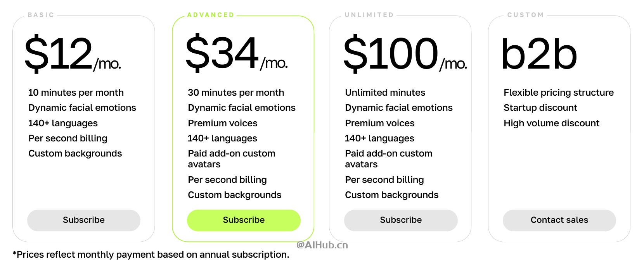The image size is (644, 260).
Task: Click 'Unlimited minutes' feature text
Action: pos(385,93)
